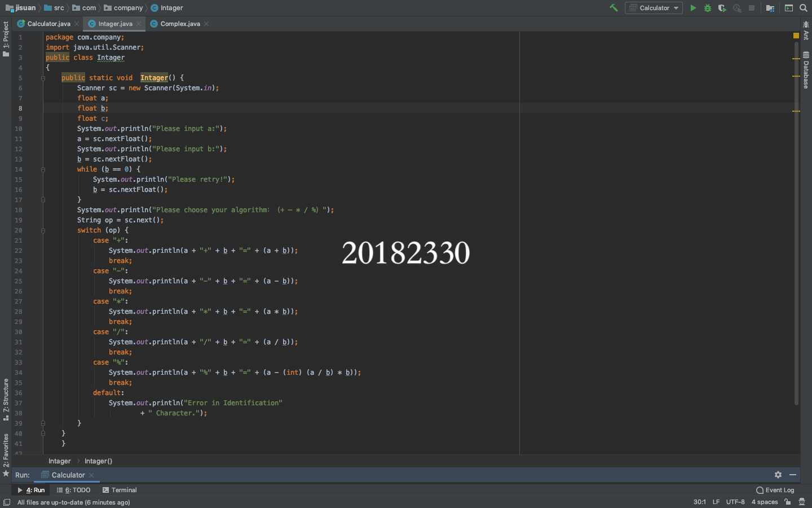Click fold end marker at line 17
The width and height of the screenshot is (812, 508).
coord(43,200)
